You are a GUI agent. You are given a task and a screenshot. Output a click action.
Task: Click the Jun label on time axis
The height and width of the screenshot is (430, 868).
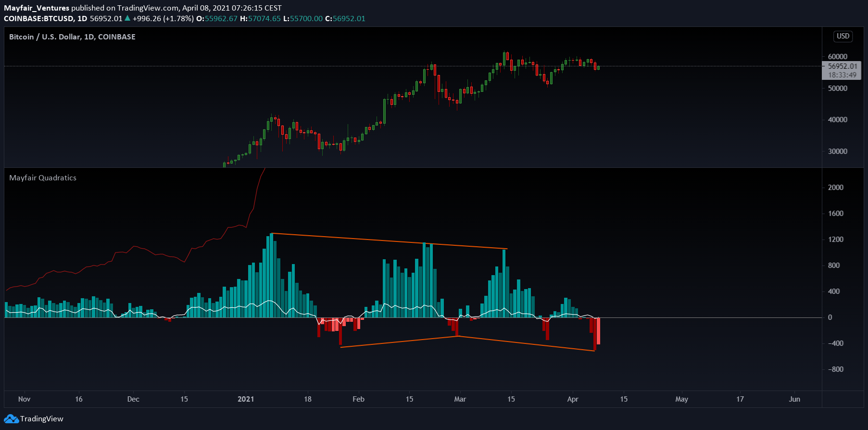coord(794,399)
